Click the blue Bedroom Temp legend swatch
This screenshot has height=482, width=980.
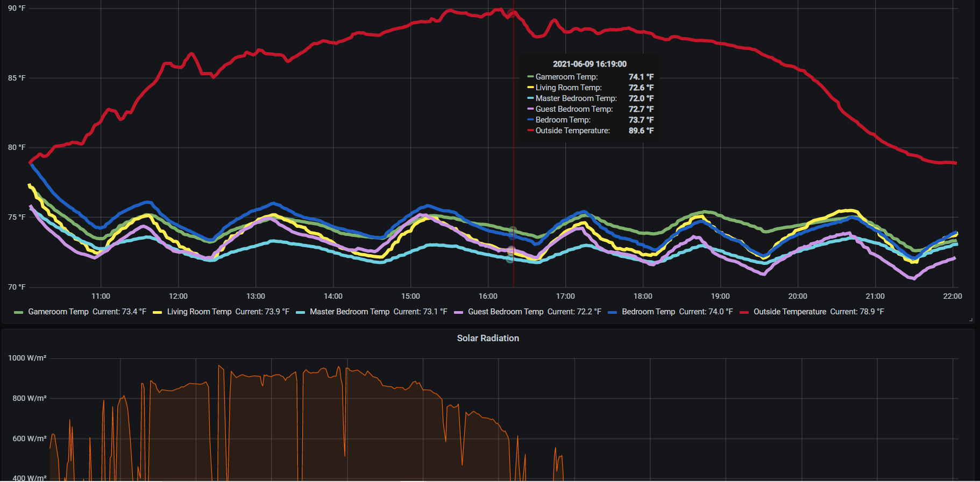pyautogui.click(x=612, y=312)
